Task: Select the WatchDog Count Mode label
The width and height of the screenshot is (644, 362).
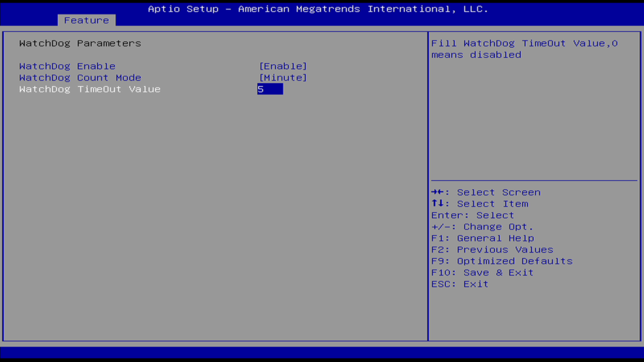Action: click(x=80, y=78)
